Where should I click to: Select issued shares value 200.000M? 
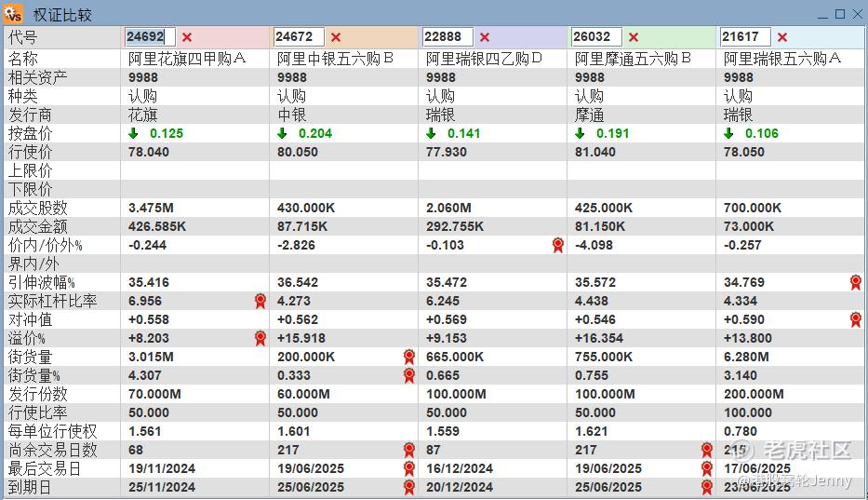754,394
